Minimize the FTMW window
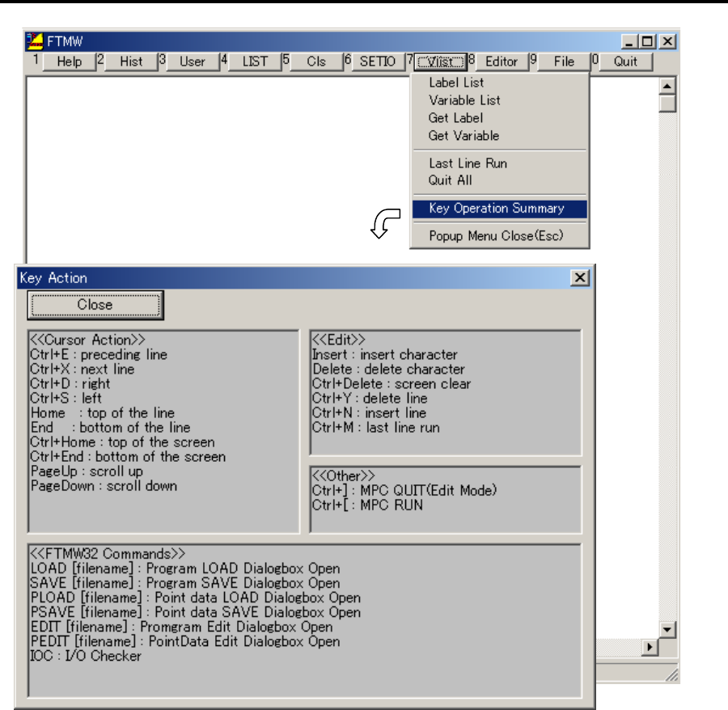728x710 pixels. (x=629, y=42)
